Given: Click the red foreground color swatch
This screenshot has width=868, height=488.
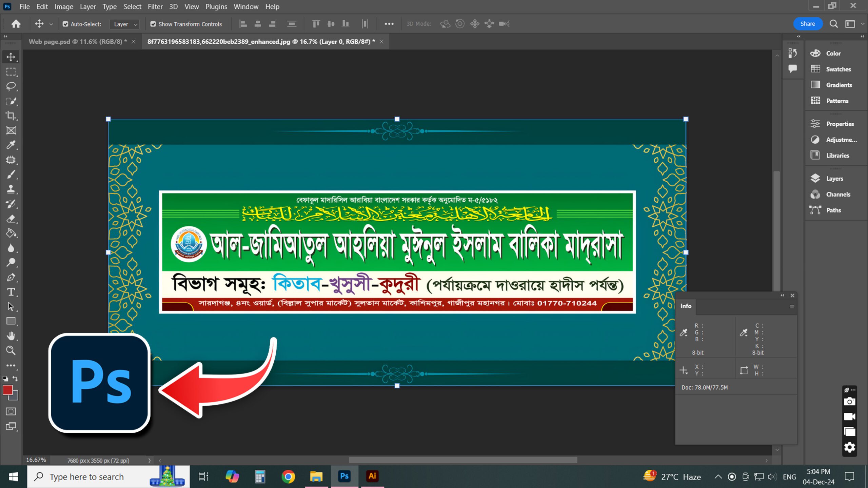Looking at the screenshot, I should point(7,390).
